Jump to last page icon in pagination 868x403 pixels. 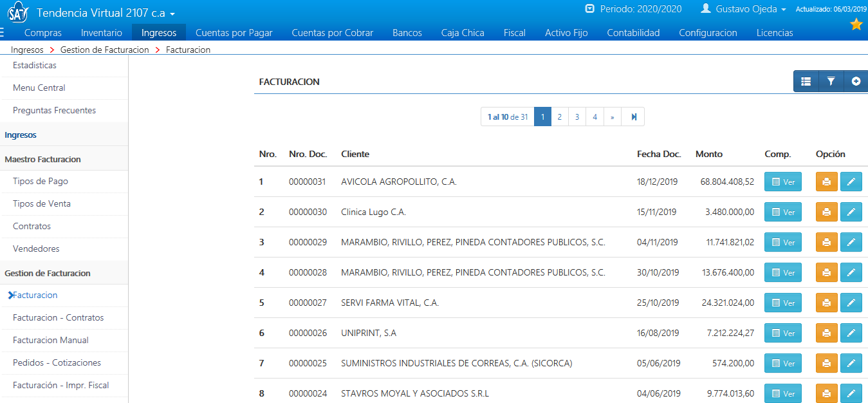(633, 117)
